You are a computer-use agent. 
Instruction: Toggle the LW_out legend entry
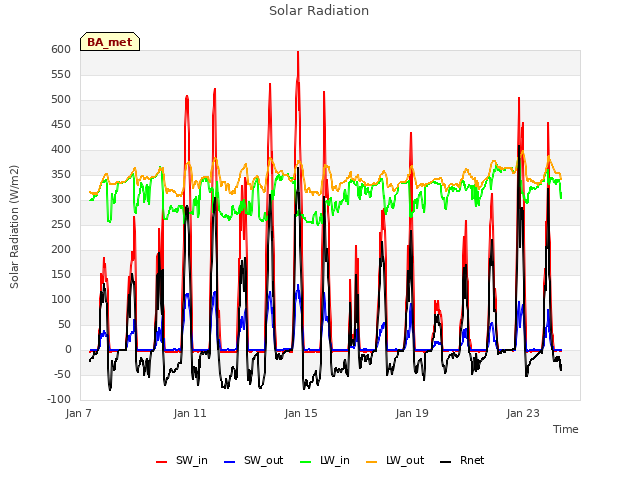click(x=395, y=460)
